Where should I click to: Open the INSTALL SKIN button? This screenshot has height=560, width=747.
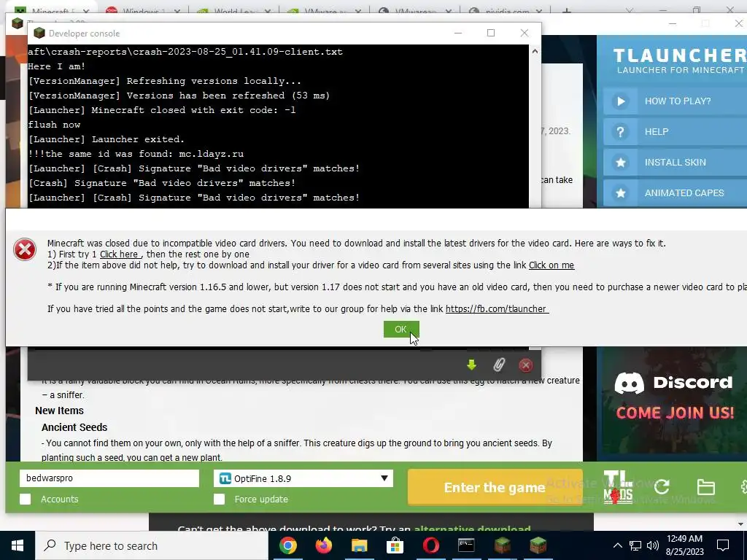coord(675,163)
